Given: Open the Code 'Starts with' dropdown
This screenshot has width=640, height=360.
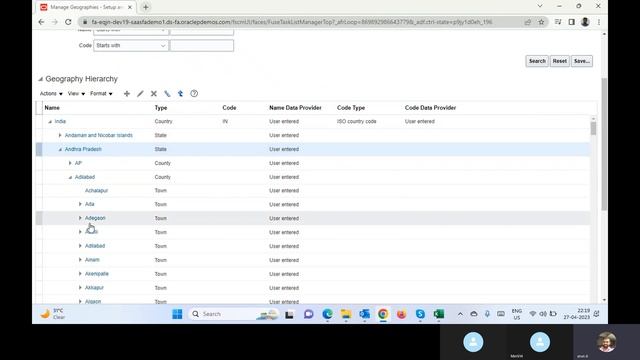Looking at the screenshot, I should click(131, 45).
